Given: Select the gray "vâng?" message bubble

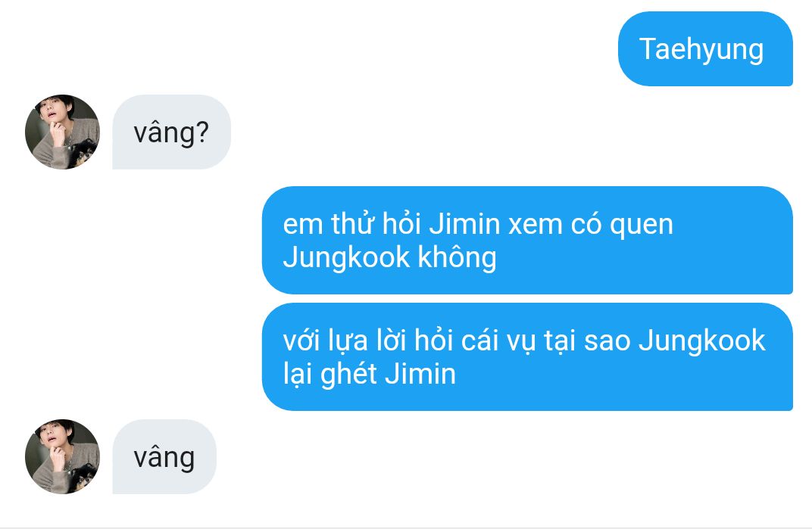Looking at the screenshot, I should [x=171, y=132].
